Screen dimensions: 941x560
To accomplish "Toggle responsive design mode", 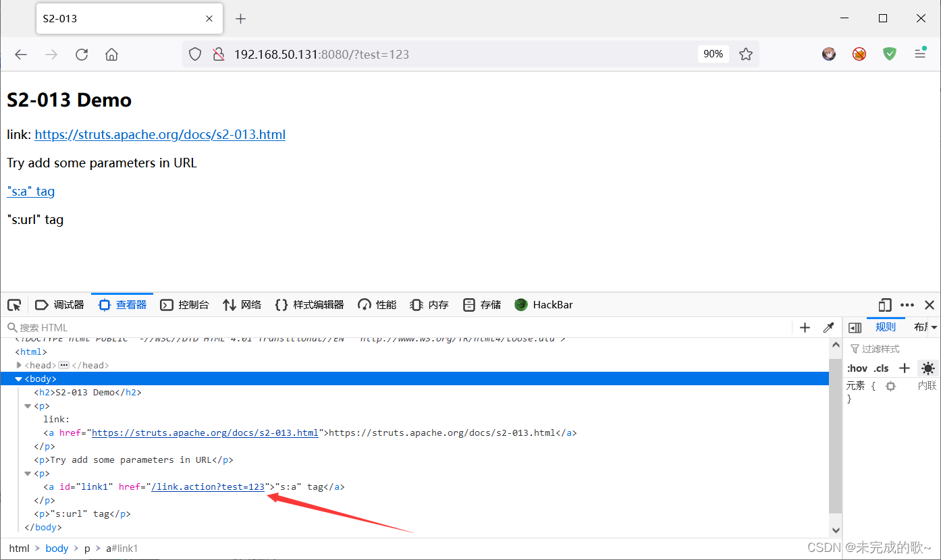I will pos(885,305).
